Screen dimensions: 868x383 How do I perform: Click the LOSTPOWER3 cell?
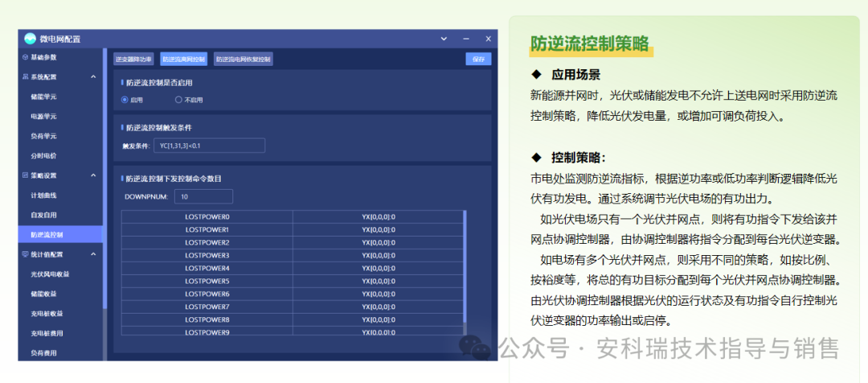pyautogui.click(x=207, y=255)
